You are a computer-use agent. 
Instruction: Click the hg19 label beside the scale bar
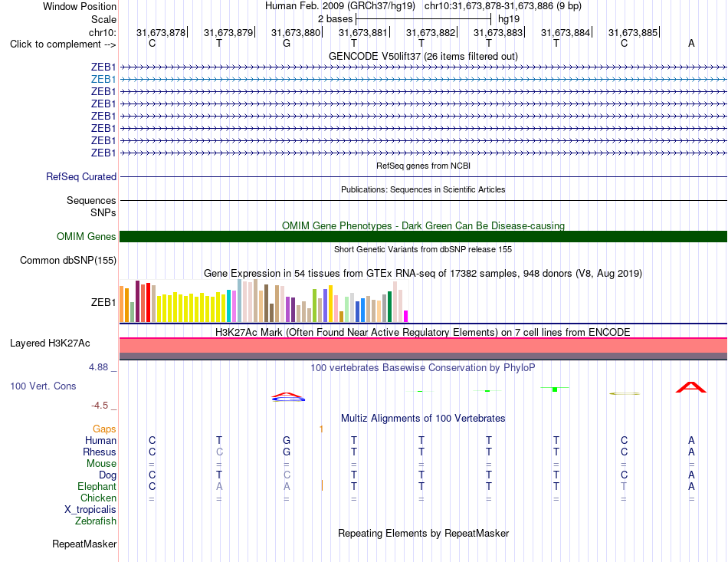pos(509,19)
